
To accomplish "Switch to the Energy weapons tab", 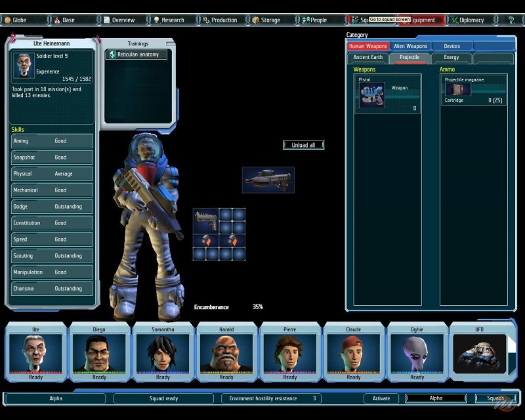I will pyautogui.click(x=451, y=58).
